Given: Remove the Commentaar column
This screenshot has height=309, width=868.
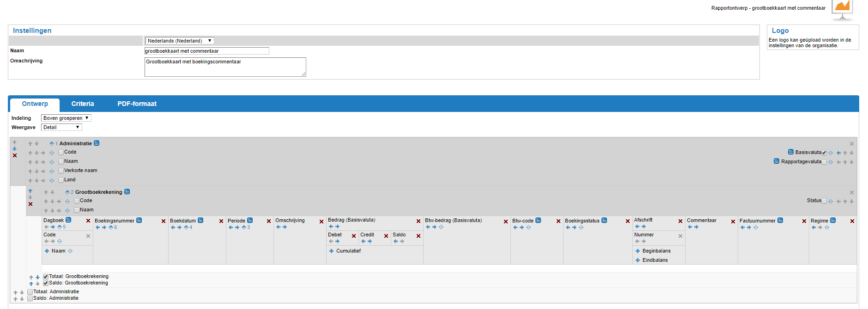Looking at the screenshot, I should pyautogui.click(x=733, y=222).
